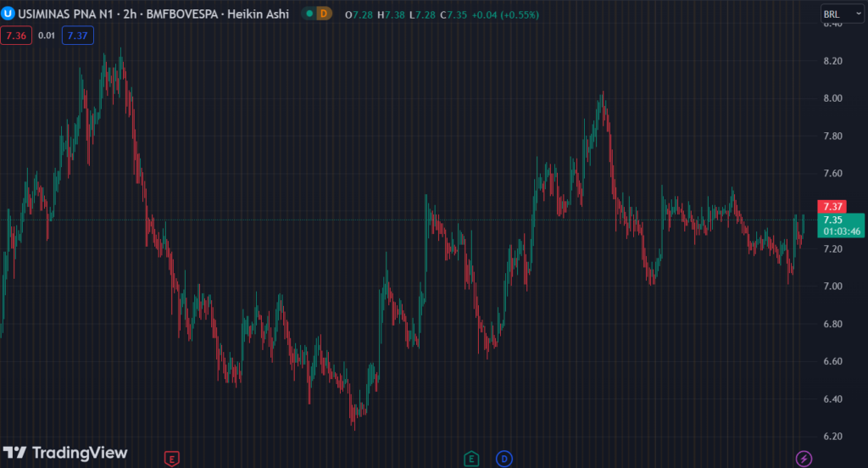Click the blue D dividend marker
The width and height of the screenshot is (868, 468).
pyautogui.click(x=504, y=459)
